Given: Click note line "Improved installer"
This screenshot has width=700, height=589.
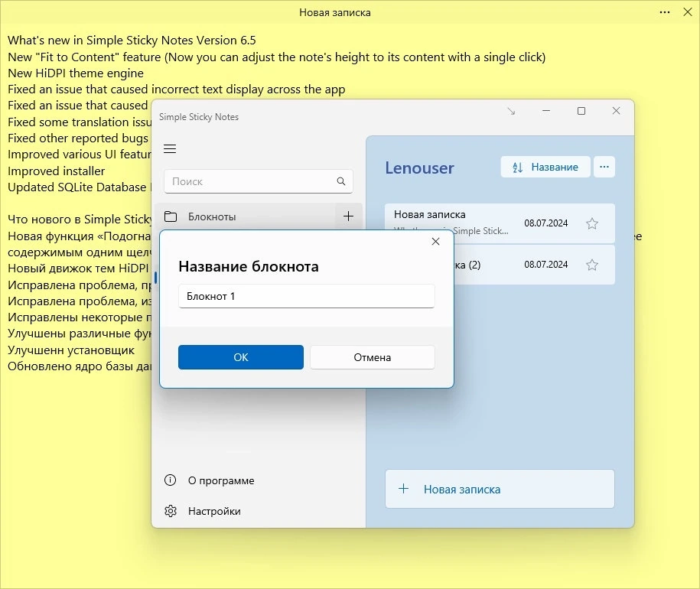Looking at the screenshot, I should (x=57, y=171).
